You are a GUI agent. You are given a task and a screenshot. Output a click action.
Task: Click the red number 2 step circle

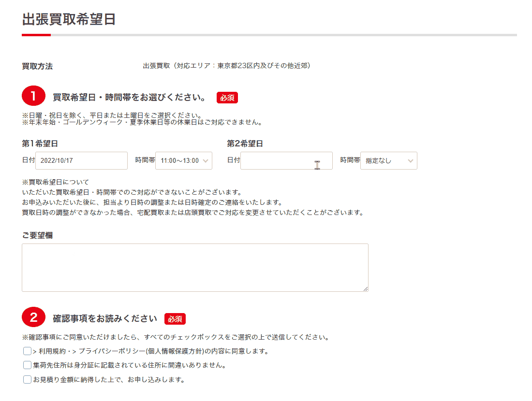click(33, 317)
